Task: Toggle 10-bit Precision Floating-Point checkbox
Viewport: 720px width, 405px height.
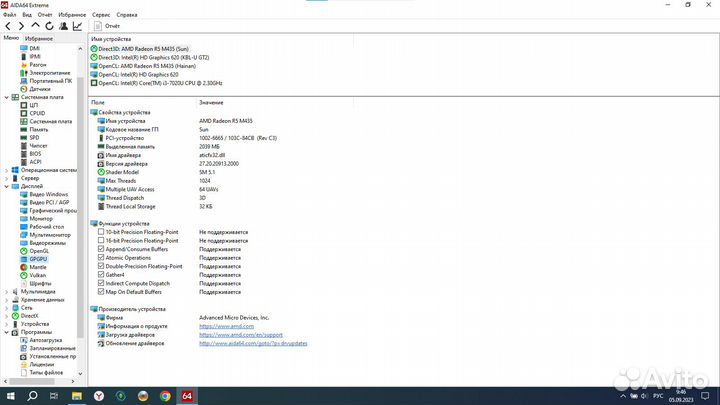Action: coord(101,232)
